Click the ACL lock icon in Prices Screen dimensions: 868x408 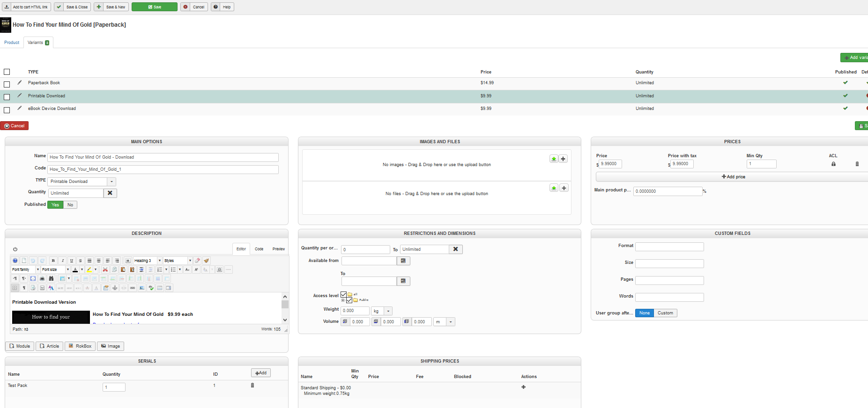tap(833, 164)
